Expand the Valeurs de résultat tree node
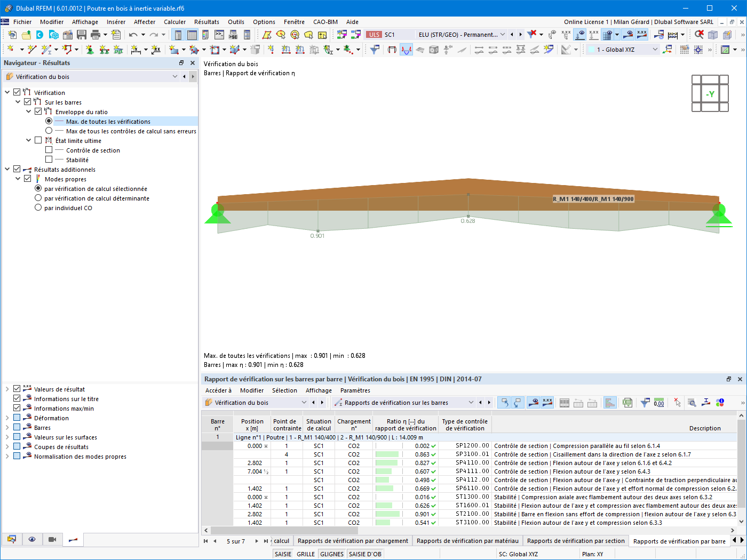Screen dimensions: 747x560 pos(7,389)
